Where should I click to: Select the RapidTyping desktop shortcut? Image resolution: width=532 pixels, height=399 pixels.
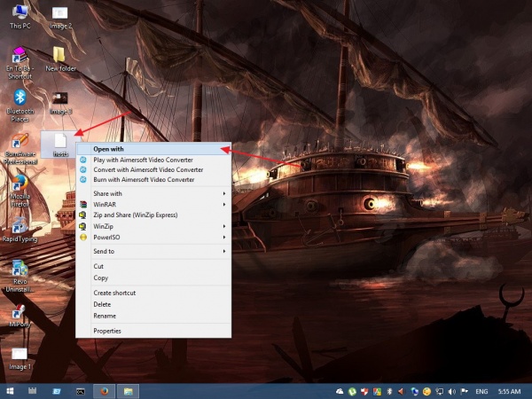[20, 230]
